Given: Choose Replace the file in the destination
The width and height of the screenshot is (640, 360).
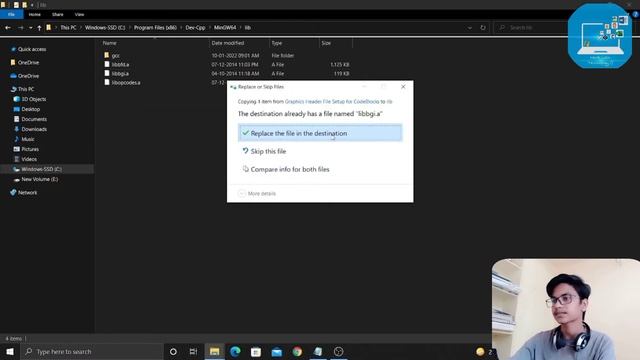Looking at the screenshot, I should click(320, 133).
